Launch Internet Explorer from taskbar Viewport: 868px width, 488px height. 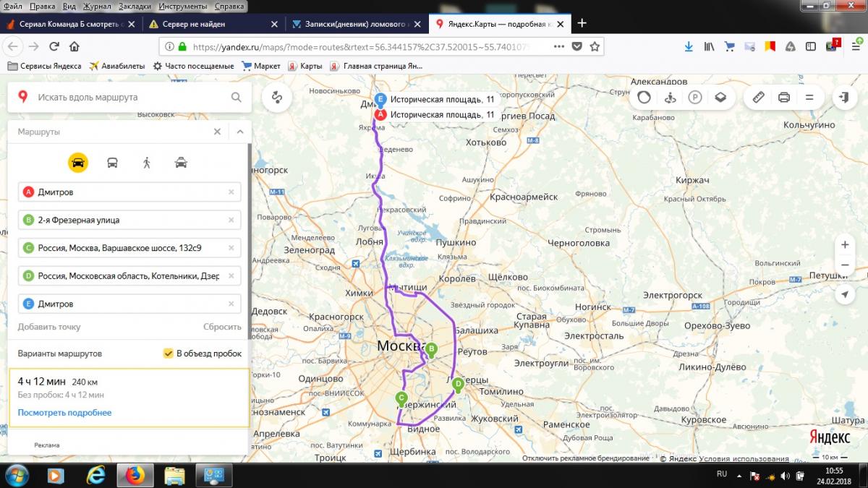click(x=95, y=475)
